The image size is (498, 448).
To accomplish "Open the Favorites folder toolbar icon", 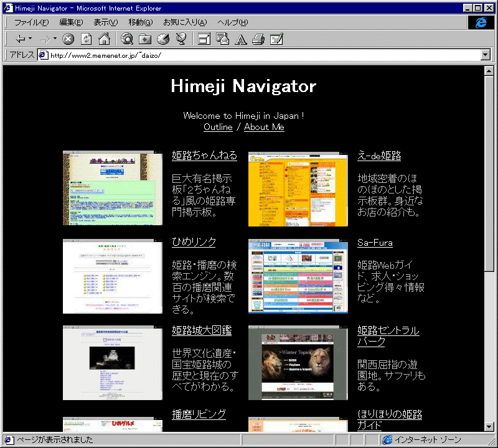I will pos(145,39).
